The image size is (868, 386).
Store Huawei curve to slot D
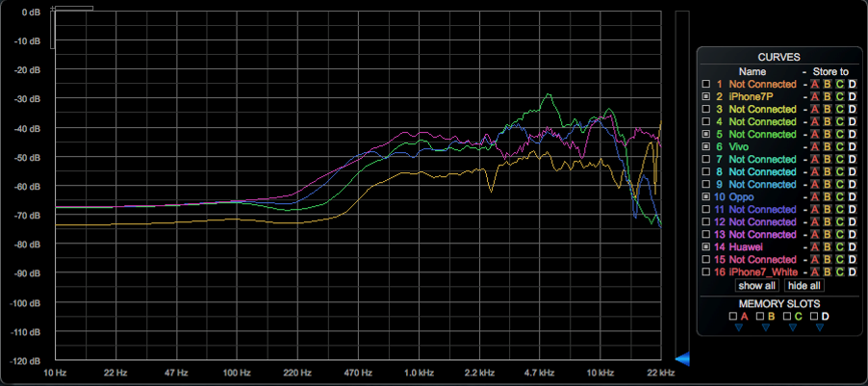click(852, 247)
